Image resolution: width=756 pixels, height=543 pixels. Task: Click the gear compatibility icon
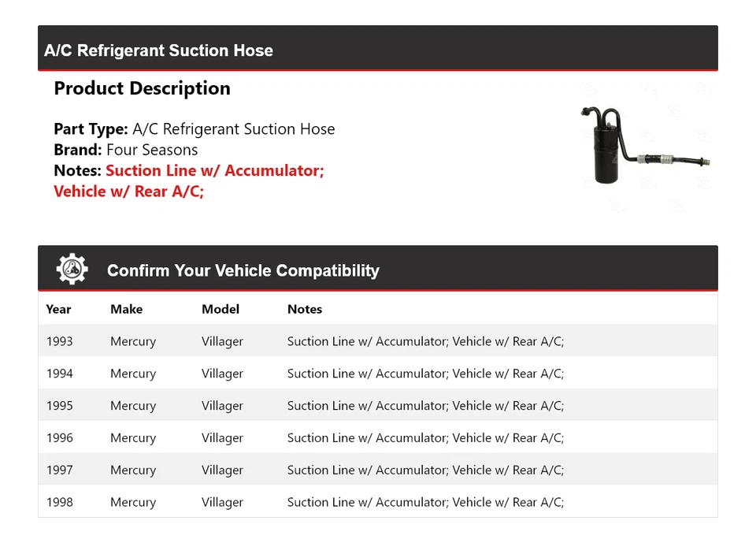pos(72,270)
